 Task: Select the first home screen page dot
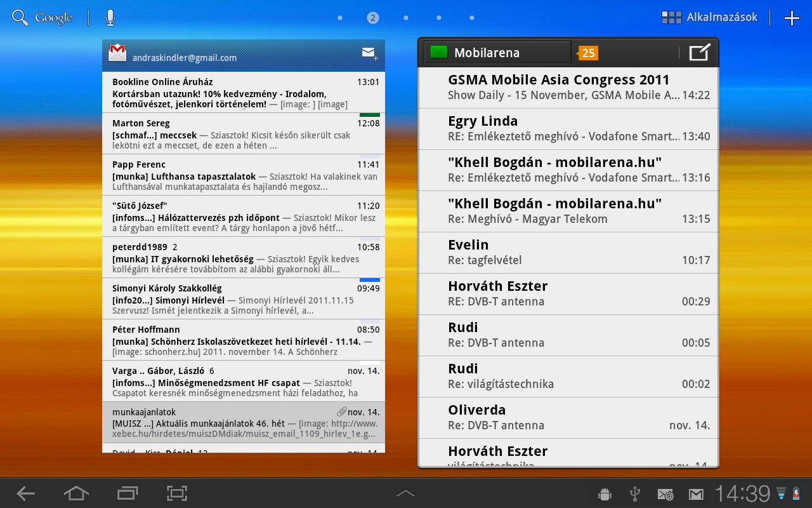pos(340,18)
